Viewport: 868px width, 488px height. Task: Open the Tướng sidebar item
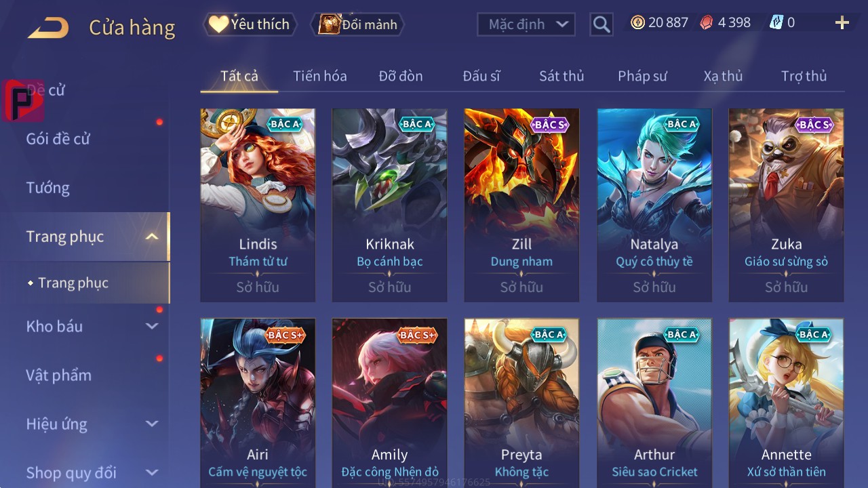point(48,188)
